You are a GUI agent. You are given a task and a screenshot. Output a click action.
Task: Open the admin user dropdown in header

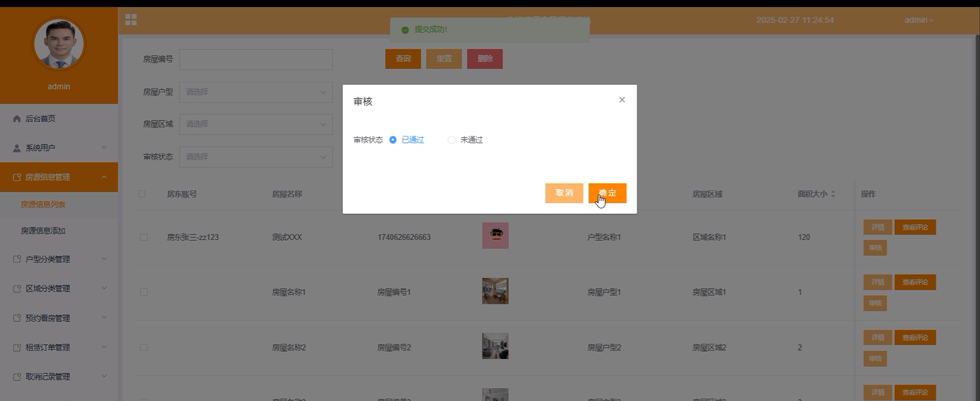(x=919, y=20)
